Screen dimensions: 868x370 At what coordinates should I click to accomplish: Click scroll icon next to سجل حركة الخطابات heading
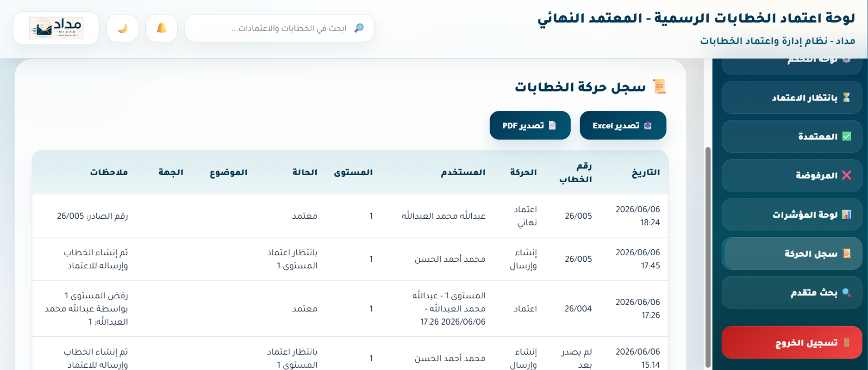click(x=659, y=86)
